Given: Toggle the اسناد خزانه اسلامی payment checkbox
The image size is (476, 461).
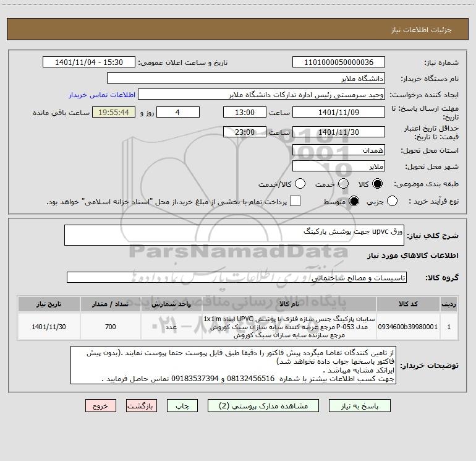Looking at the screenshot, I should (295, 201).
